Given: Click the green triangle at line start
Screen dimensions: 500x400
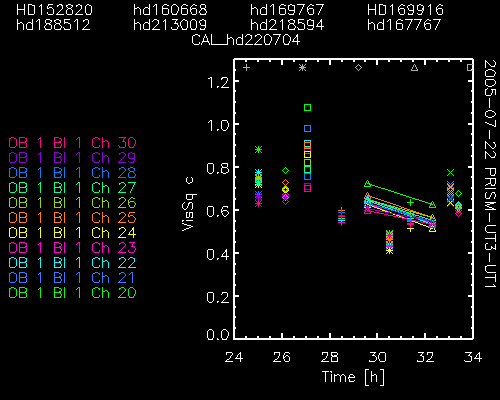Looking at the screenshot, I should [x=367, y=184].
